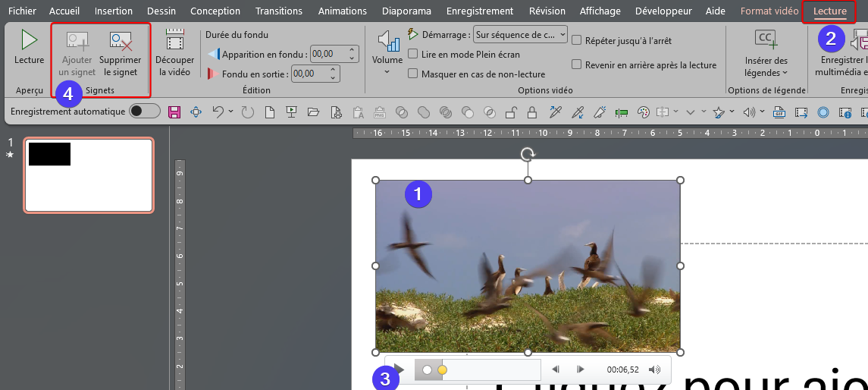Open print preview icon
Image resolution: width=868 pixels, height=390 pixels.
(336, 112)
